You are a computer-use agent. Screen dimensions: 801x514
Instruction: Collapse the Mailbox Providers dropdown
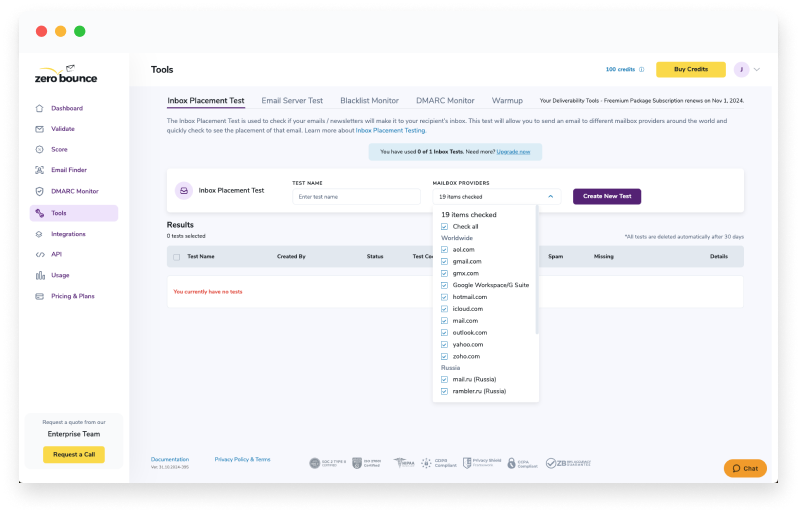coord(550,197)
